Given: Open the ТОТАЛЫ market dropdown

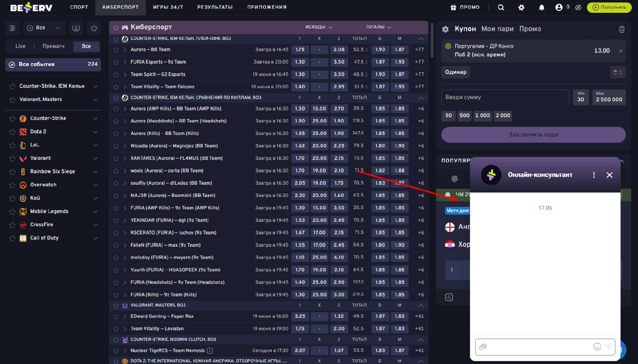Looking at the screenshot, I should point(378,27).
